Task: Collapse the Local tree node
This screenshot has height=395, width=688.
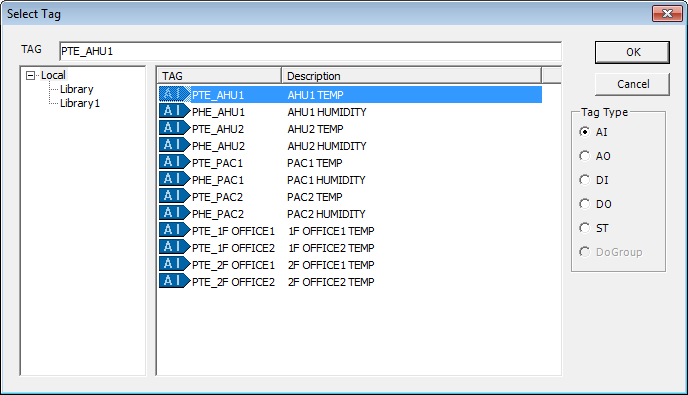Action: 30,75
